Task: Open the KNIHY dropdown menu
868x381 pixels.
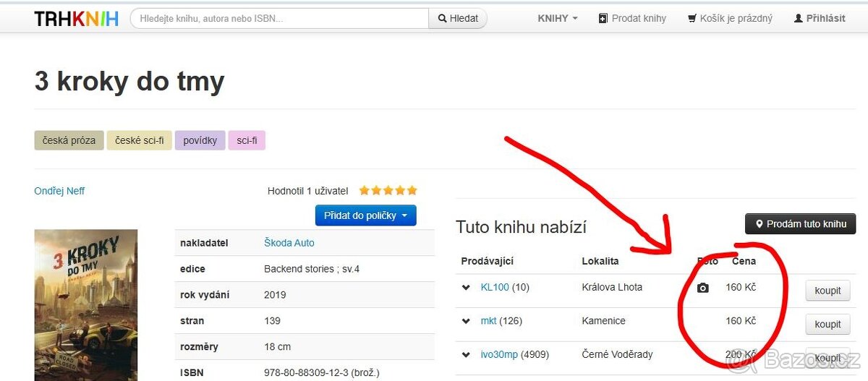Action: [x=558, y=18]
